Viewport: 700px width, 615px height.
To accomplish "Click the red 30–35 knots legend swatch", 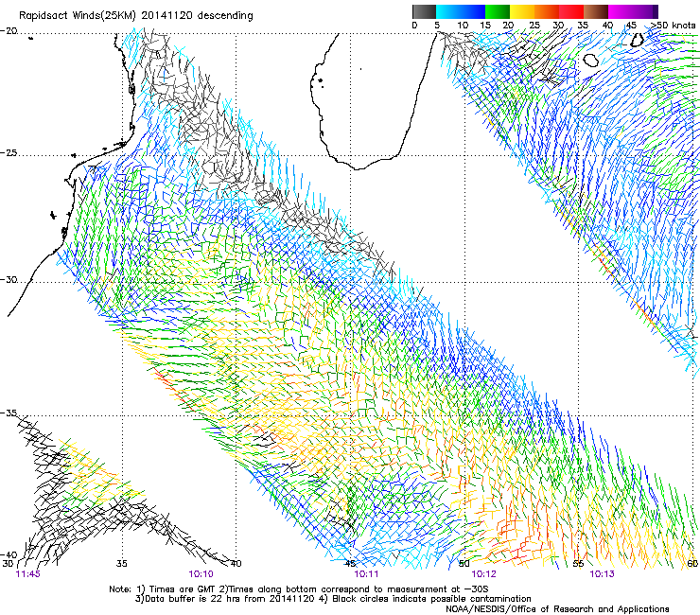I will pos(571,11).
